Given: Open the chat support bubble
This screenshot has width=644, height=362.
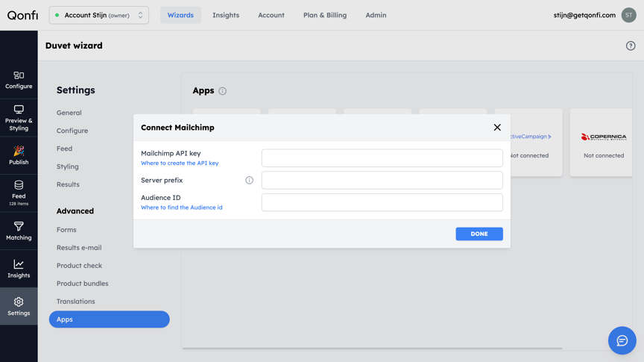Looking at the screenshot, I should 622,340.
